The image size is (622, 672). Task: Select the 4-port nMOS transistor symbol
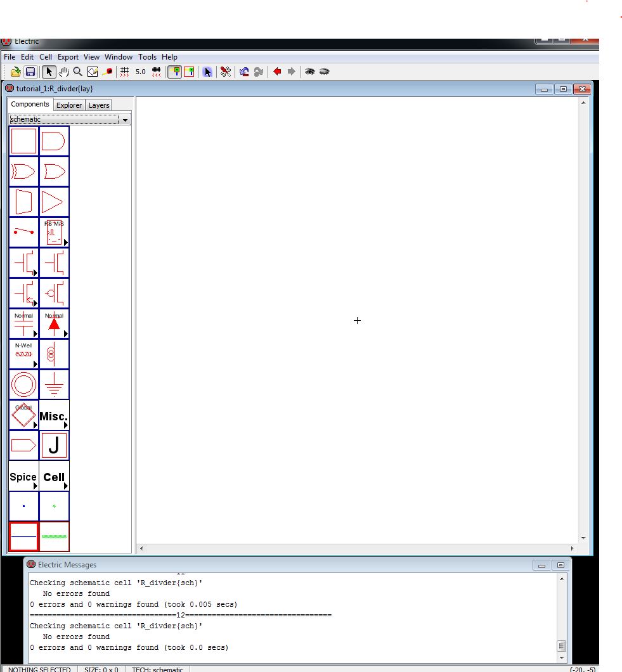coord(54,262)
